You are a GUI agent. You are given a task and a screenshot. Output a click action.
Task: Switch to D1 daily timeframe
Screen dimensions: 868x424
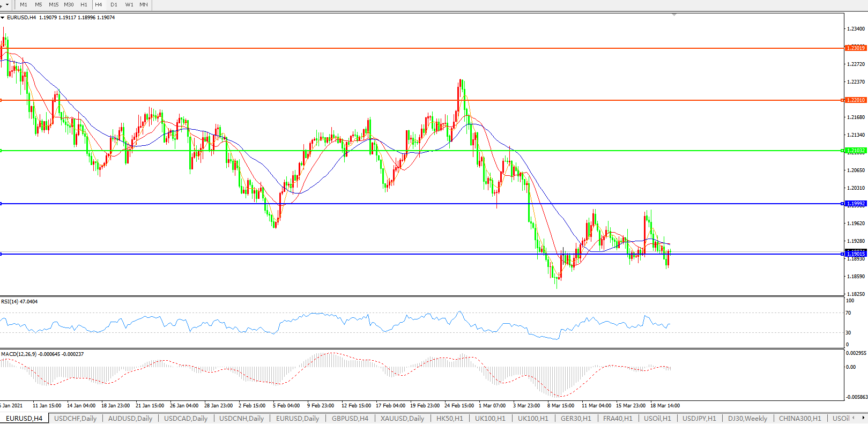pyautogui.click(x=114, y=5)
